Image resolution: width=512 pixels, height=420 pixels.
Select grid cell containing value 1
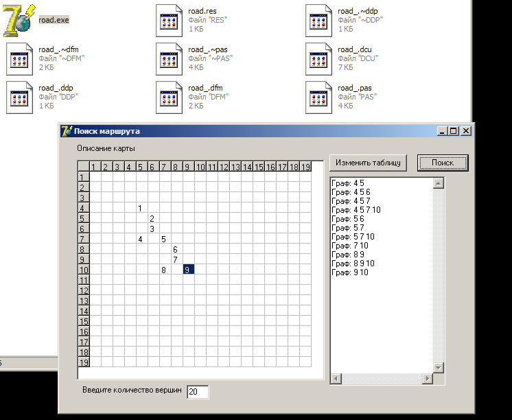click(x=142, y=208)
